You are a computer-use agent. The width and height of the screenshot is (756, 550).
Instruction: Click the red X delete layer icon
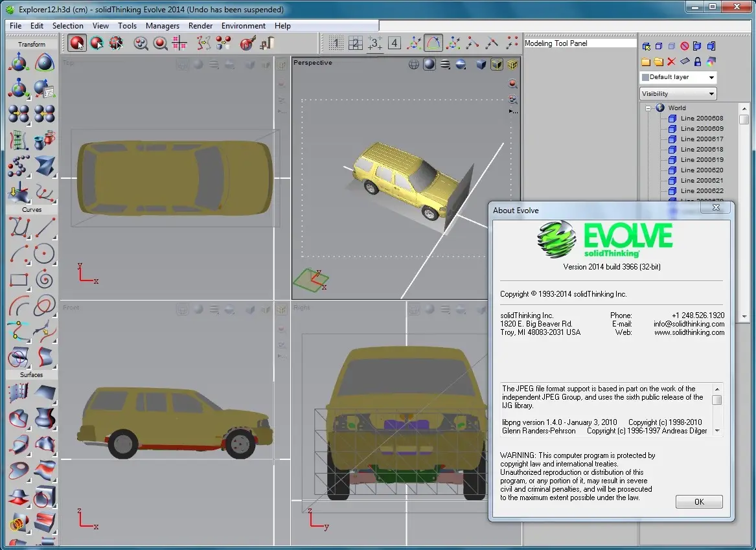pyautogui.click(x=671, y=61)
